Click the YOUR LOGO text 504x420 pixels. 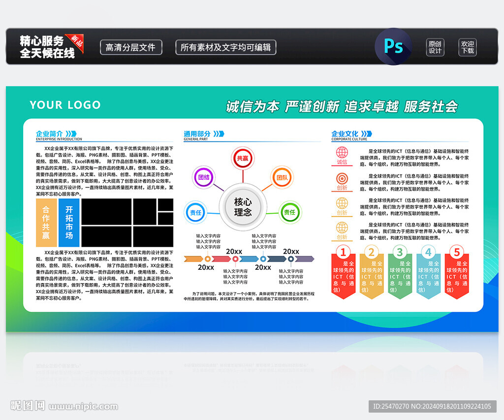pos(65,105)
